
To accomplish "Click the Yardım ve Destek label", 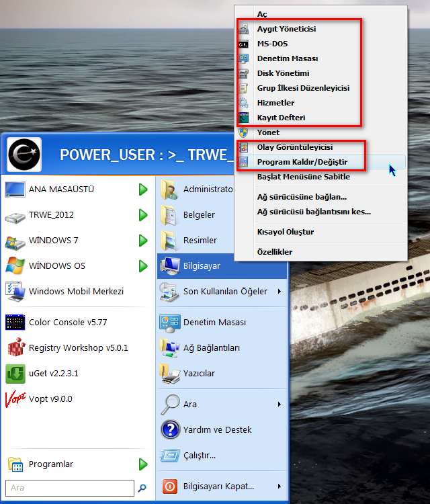I will [x=217, y=430].
